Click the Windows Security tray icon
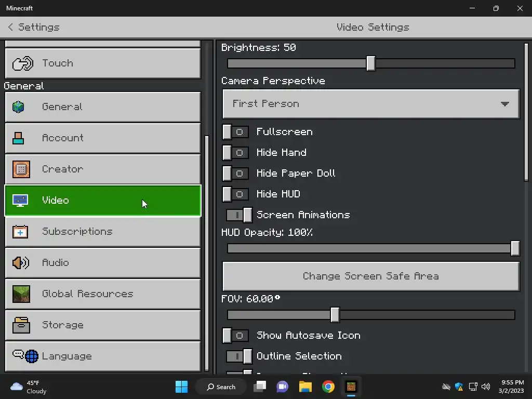532x399 pixels. (459, 387)
